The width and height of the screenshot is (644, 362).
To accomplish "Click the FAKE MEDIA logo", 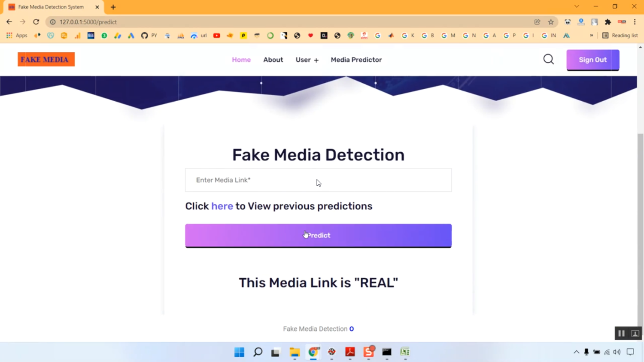I will pyautogui.click(x=46, y=59).
